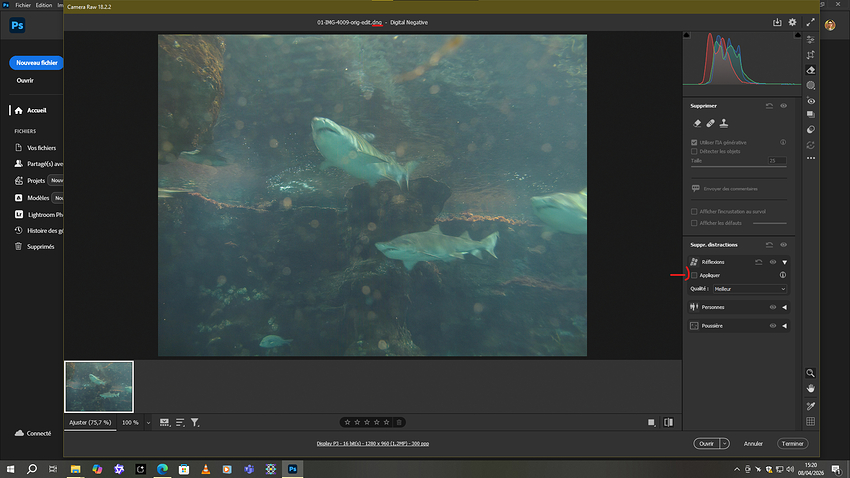Enable the Appliquer checkbox under Réflexions
Image resolution: width=850 pixels, height=478 pixels.
695,275
